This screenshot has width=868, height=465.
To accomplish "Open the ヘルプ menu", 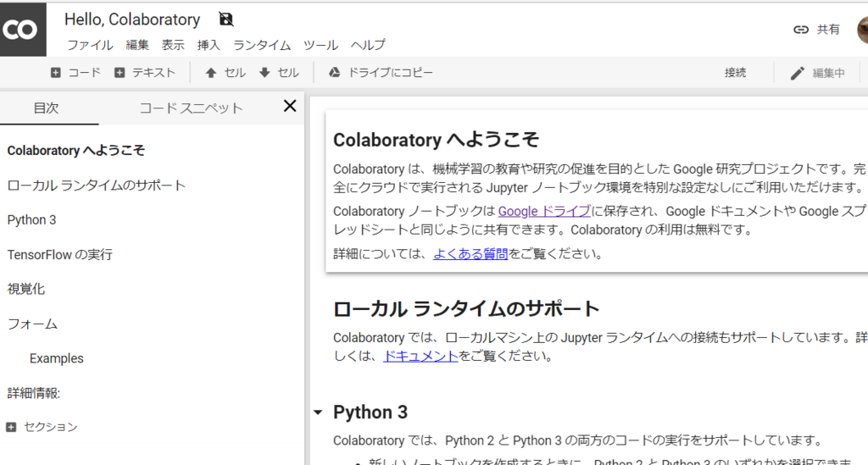I will click(x=368, y=45).
